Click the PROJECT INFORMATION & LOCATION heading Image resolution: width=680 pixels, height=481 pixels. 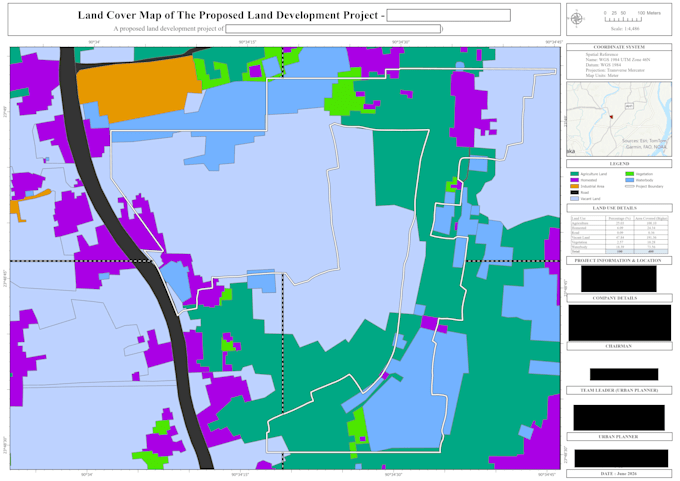pos(618,260)
